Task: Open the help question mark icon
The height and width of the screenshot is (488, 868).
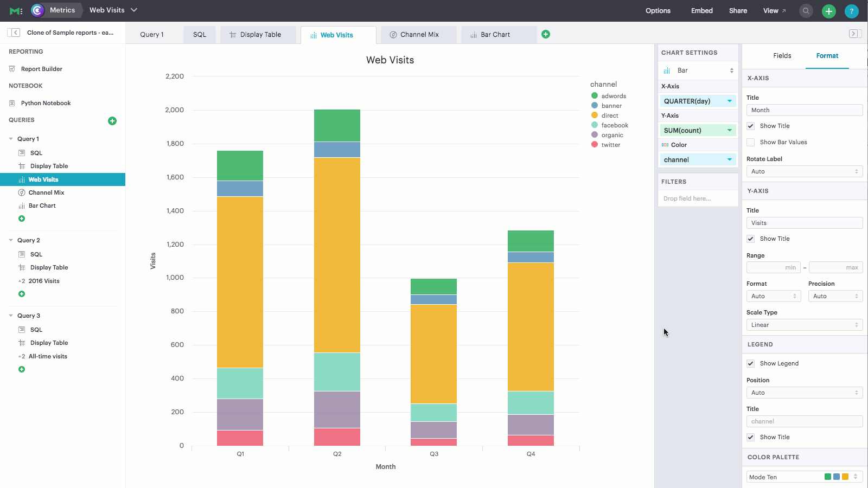Action: (x=852, y=11)
